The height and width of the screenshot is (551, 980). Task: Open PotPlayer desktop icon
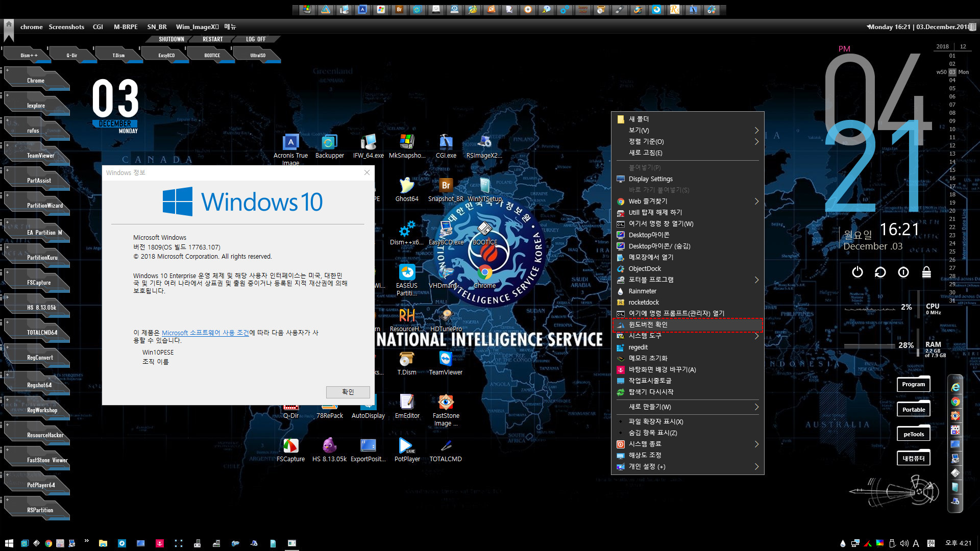407,450
